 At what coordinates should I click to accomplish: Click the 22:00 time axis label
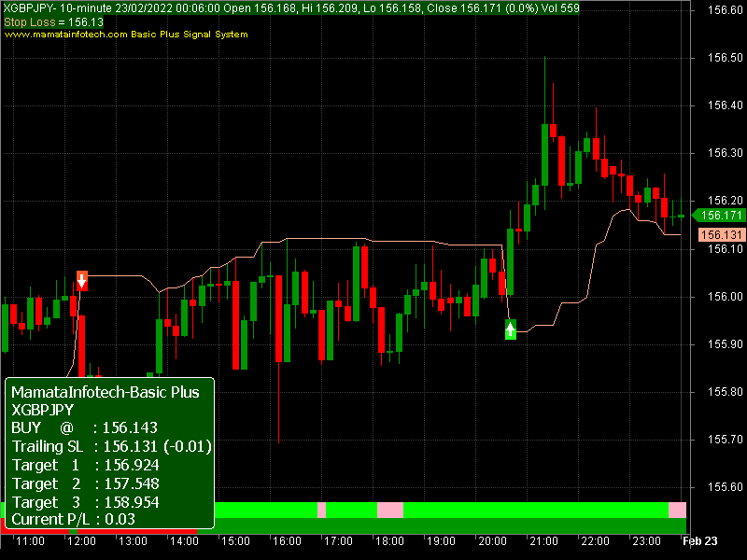pyautogui.click(x=596, y=541)
